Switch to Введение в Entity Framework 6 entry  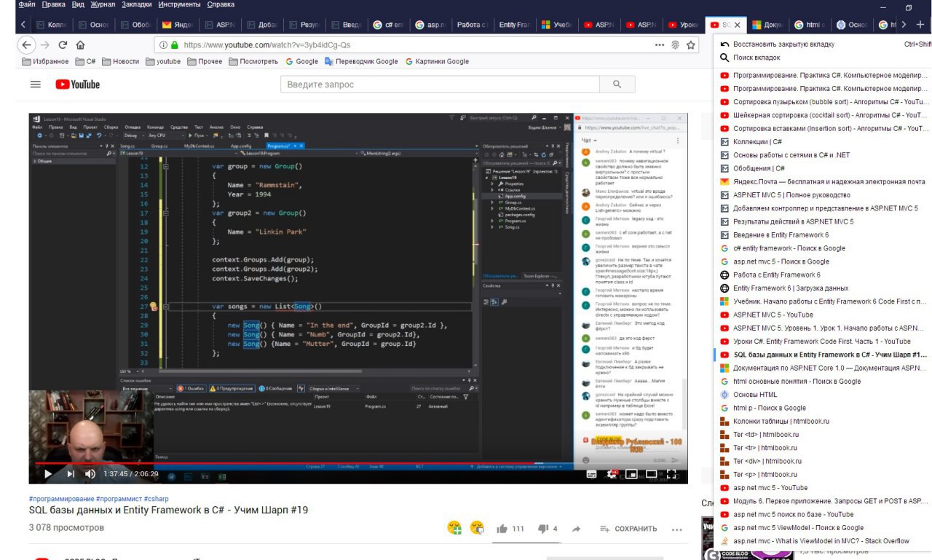tap(823, 234)
